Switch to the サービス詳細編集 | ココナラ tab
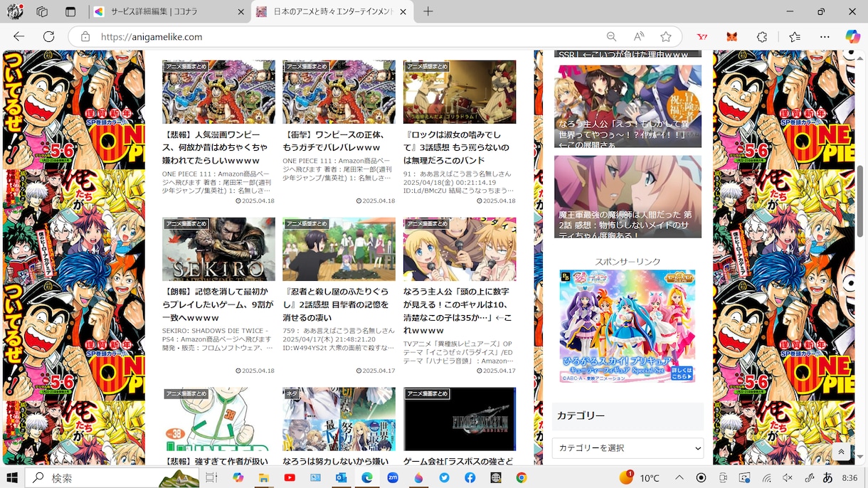The width and height of the screenshot is (868, 488). coord(168,11)
